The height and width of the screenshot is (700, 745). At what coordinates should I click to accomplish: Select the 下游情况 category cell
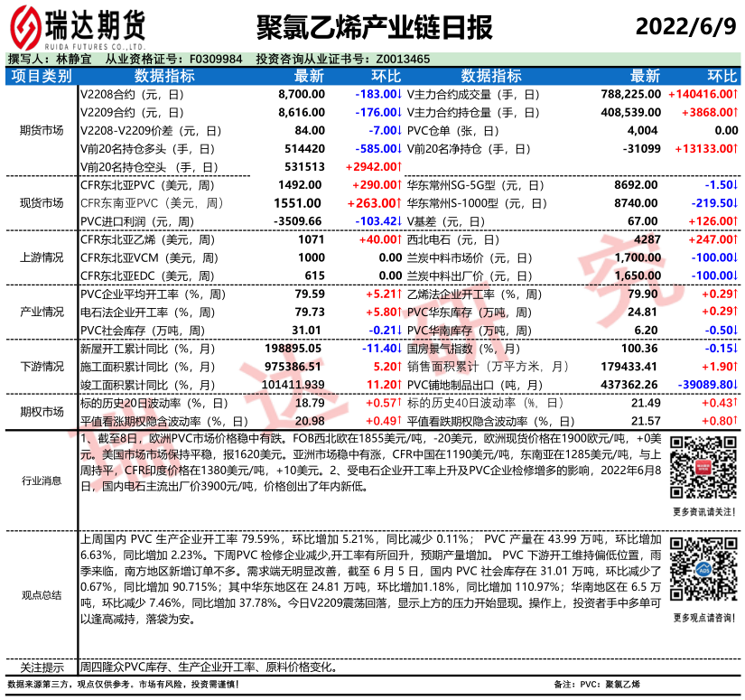42,367
